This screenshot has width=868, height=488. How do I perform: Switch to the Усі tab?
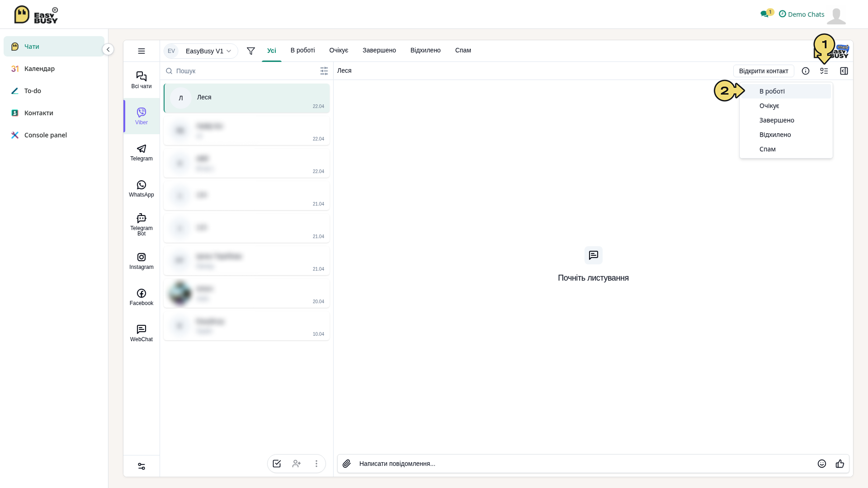click(272, 51)
